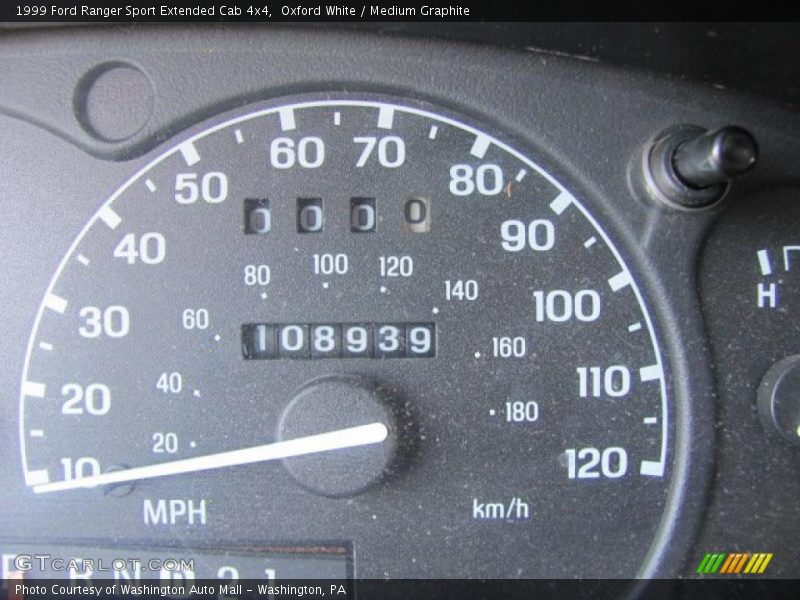This screenshot has height=600, width=800.
Task: Click 'Photo Courtesy of Washington Auto Mall' credit
Action: tap(129, 590)
